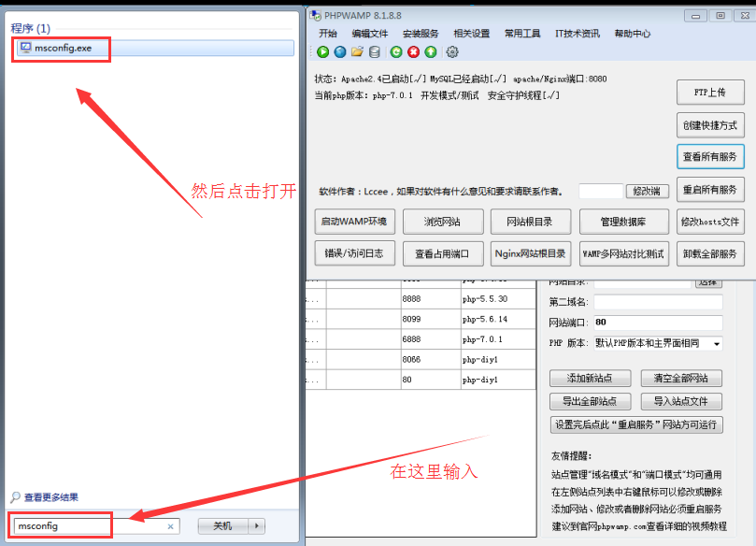Click the msconfig.exe program icon
The width and height of the screenshot is (756, 546).
click(25, 48)
